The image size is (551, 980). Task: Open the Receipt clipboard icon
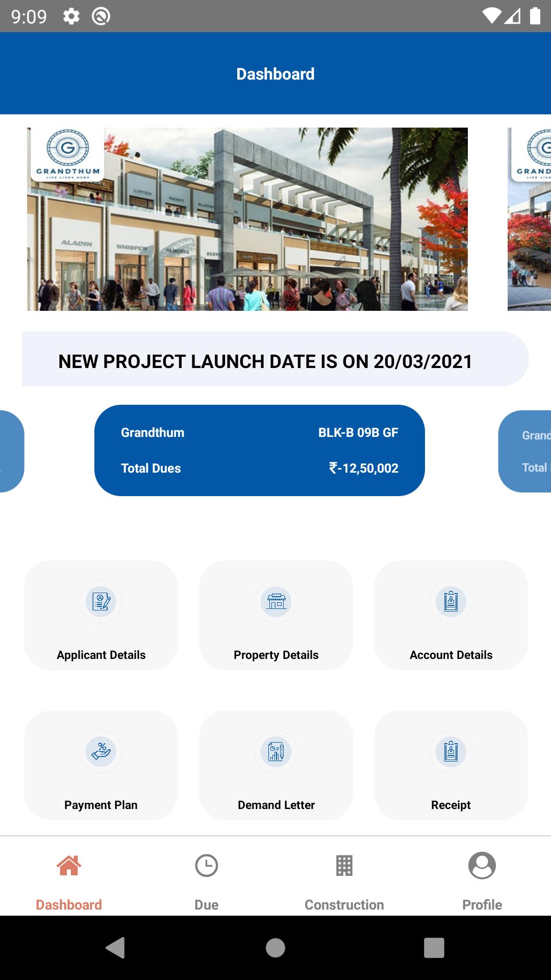(451, 751)
